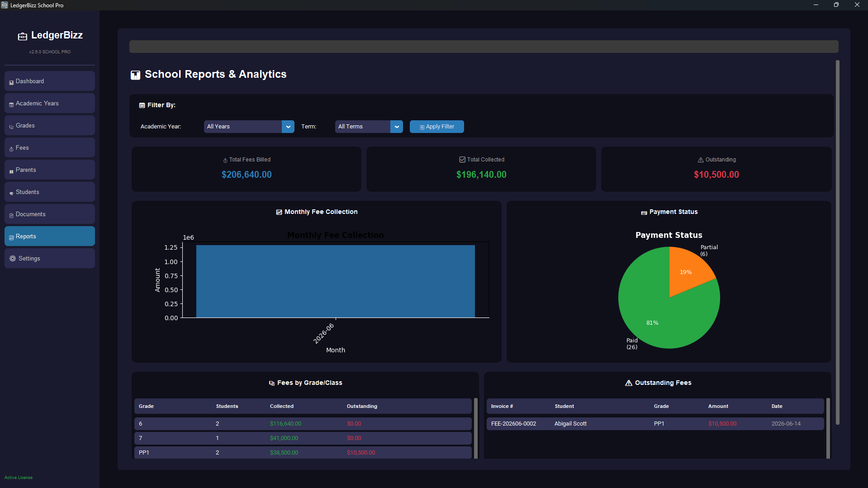
Task: Click the Students column header
Action: point(227,406)
